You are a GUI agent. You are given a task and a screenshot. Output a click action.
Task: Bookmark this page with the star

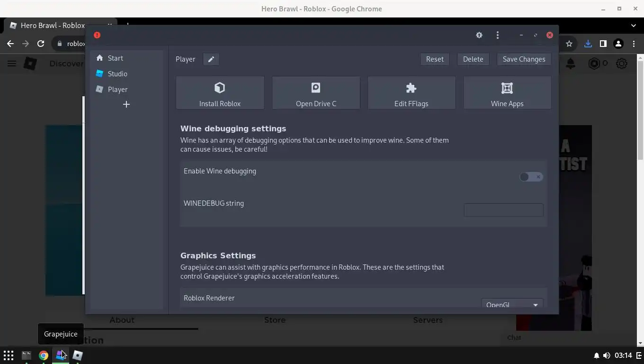click(x=569, y=44)
